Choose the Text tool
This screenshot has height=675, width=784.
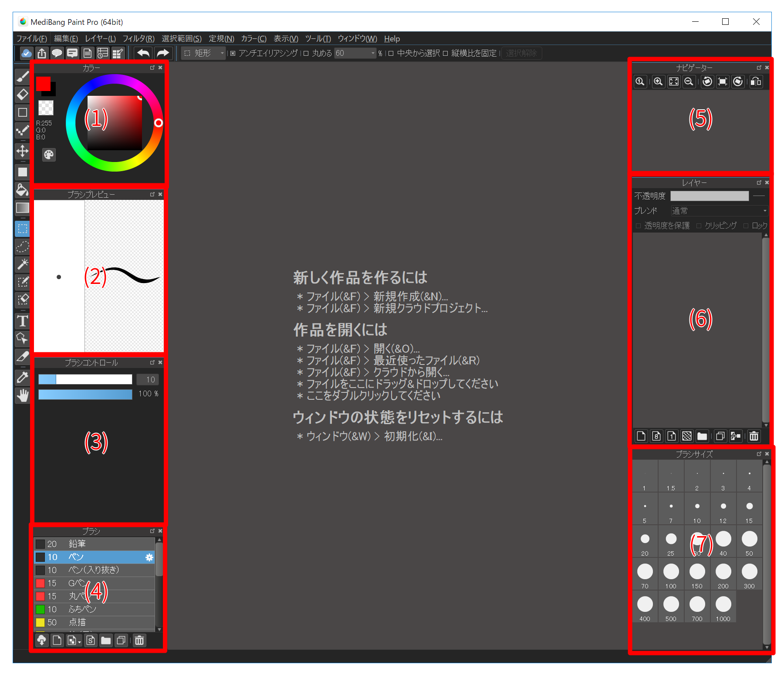(22, 321)
